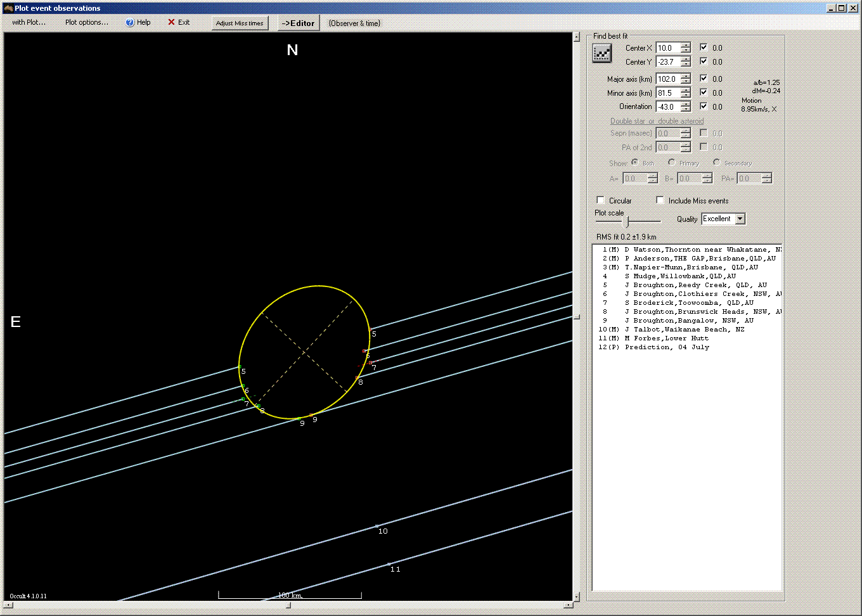Image resolution: width=862 pixels, height=616 pixels.
Task: Select observer 9 Broughton, Bangalow row
Action: [x=687, y=321]
